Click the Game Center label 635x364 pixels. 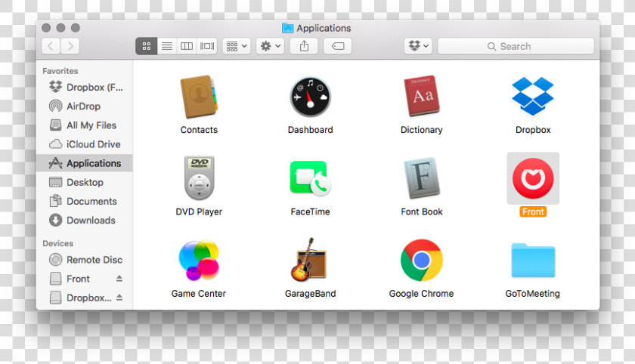click(x=198, y=294)
